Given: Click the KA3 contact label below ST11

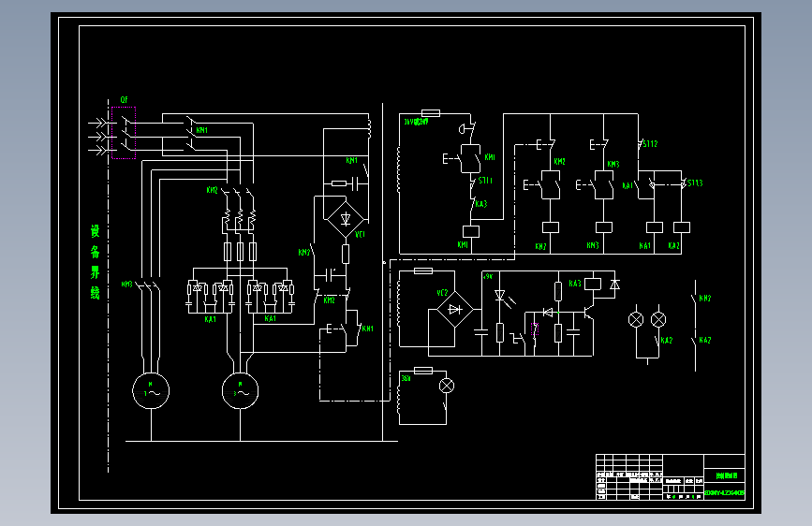Looking at the screenshot, I should 481,204.
